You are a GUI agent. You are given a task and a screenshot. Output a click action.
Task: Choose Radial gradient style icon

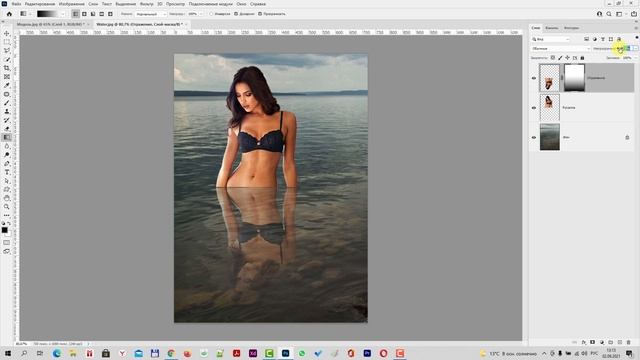[84, 14]
